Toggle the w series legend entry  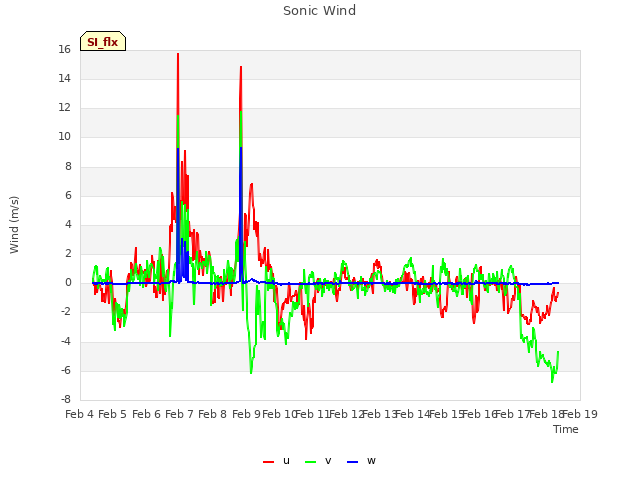[x=361, y=461]
